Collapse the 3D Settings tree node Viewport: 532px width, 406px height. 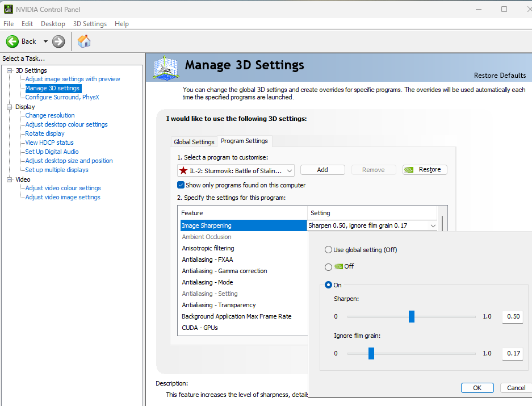(10, 70)
